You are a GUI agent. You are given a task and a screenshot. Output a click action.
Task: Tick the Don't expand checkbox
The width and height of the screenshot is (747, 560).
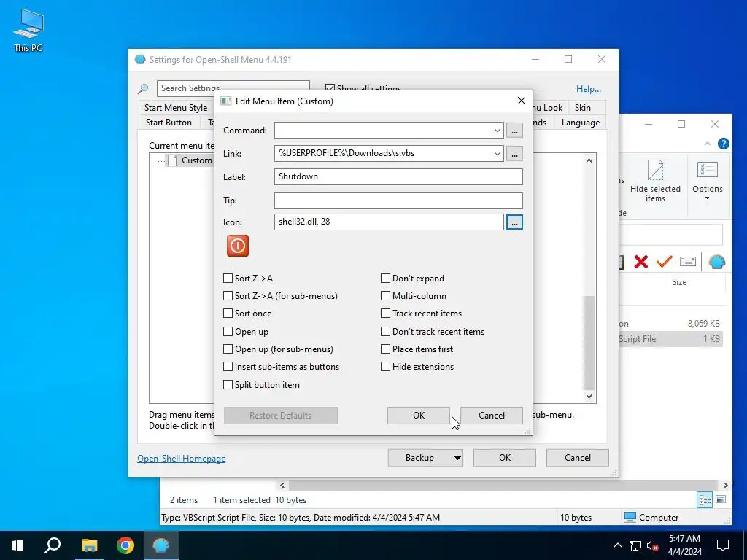(385, 278)
